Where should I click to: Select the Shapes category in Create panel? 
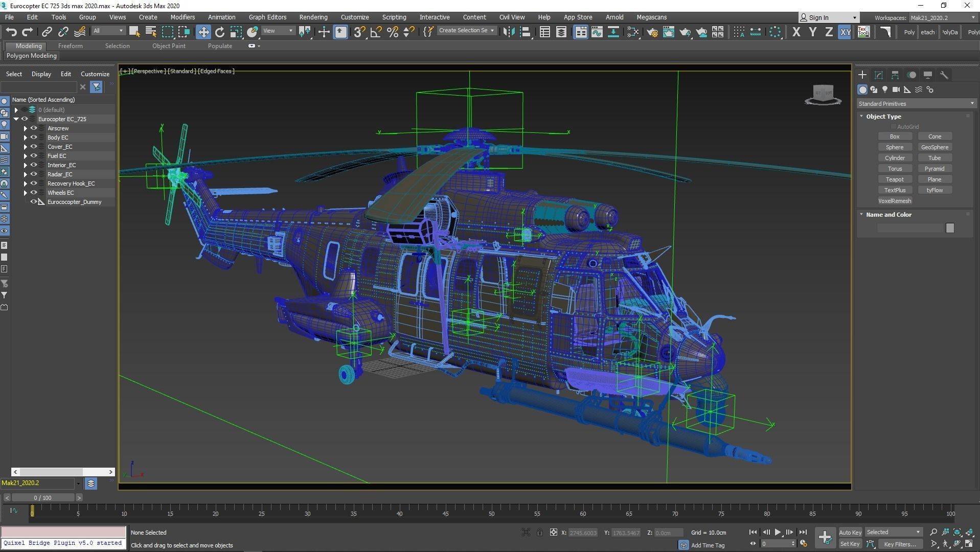click(x=874, y=89)
